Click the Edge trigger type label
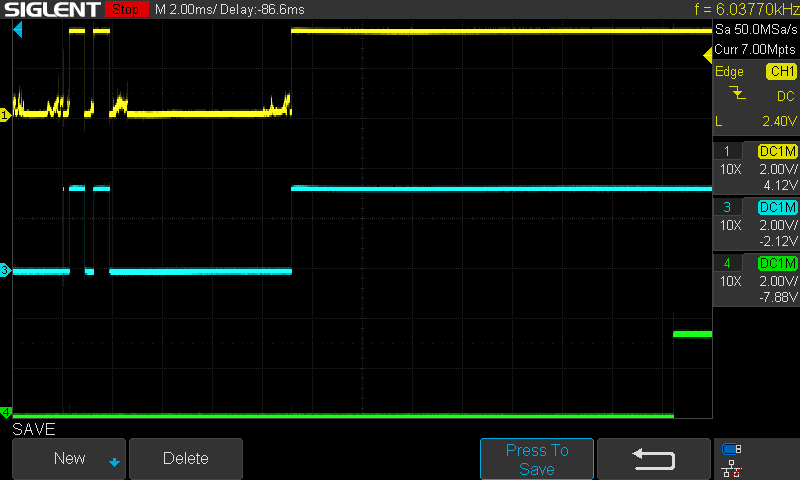 729,71
